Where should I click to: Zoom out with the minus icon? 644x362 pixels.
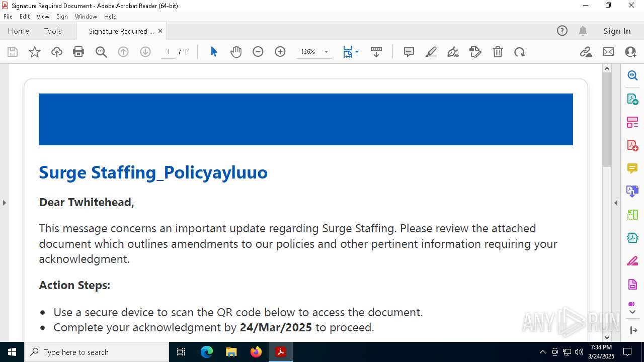pos(258,52)
